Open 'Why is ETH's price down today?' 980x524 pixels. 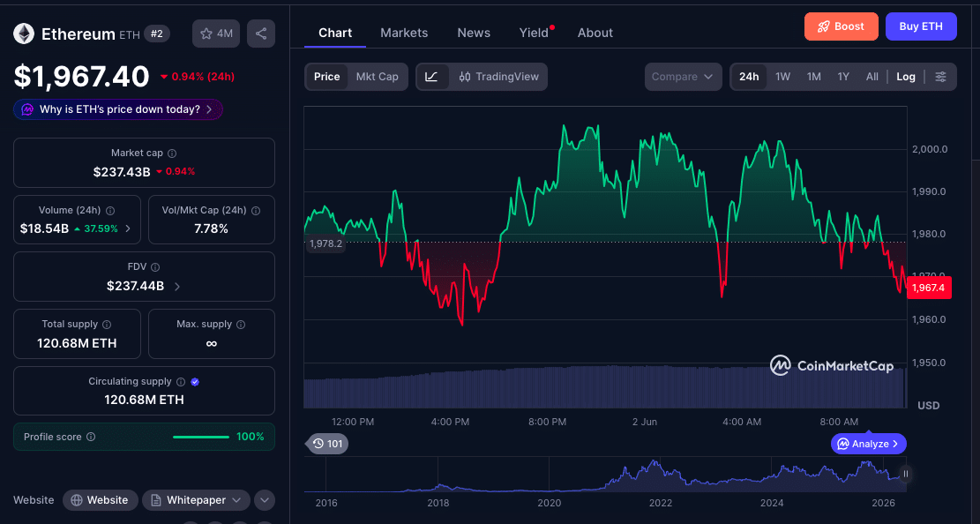click(118, 109)
